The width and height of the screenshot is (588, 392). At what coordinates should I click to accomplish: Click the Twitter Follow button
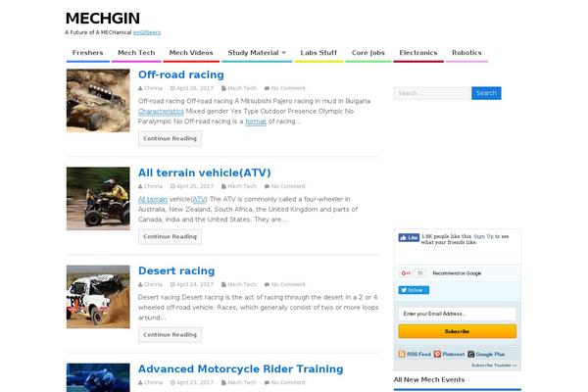pyautogui.click(x=414, y=290)
